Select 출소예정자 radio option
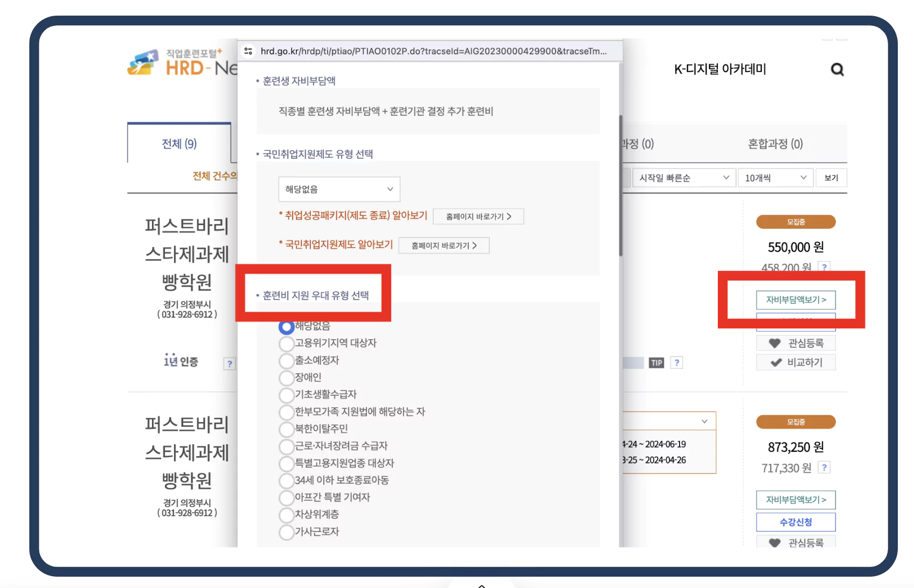 pos(286,360)
